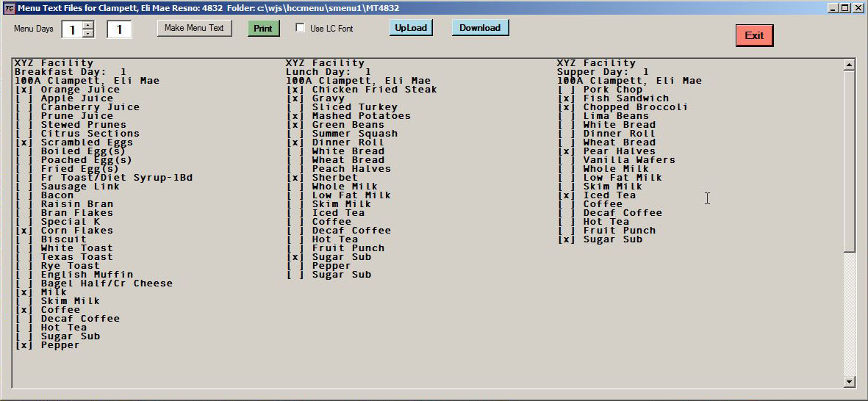Click the Bacon breakfast line
The height and width of the screenshot is (401, 868).
pos(44,195)
